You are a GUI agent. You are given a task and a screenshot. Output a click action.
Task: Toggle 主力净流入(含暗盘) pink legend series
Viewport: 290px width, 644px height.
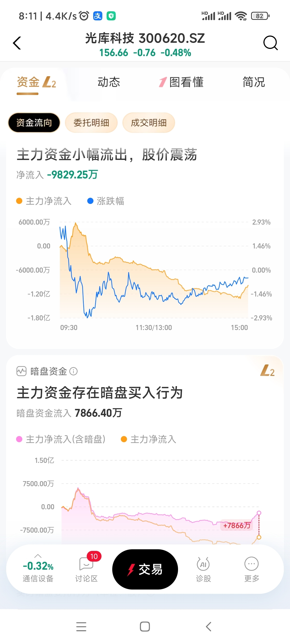pos(61,439)
